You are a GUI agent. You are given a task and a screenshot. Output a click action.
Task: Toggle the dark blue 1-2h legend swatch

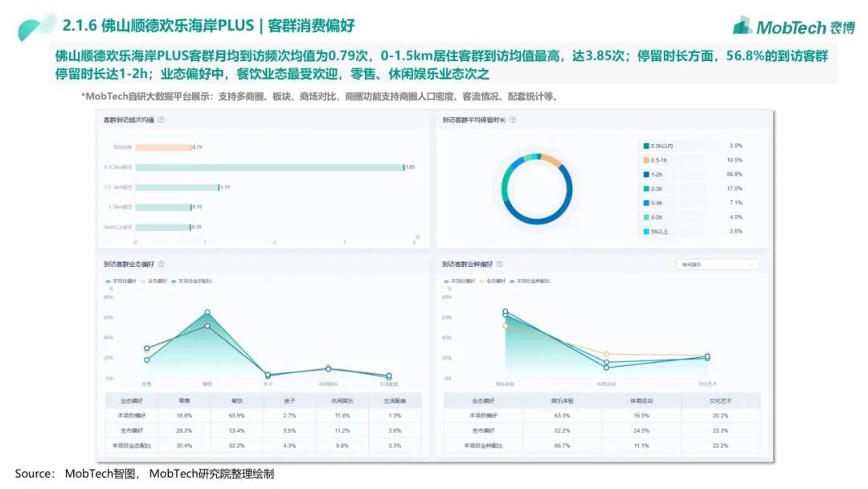[646, 175]
